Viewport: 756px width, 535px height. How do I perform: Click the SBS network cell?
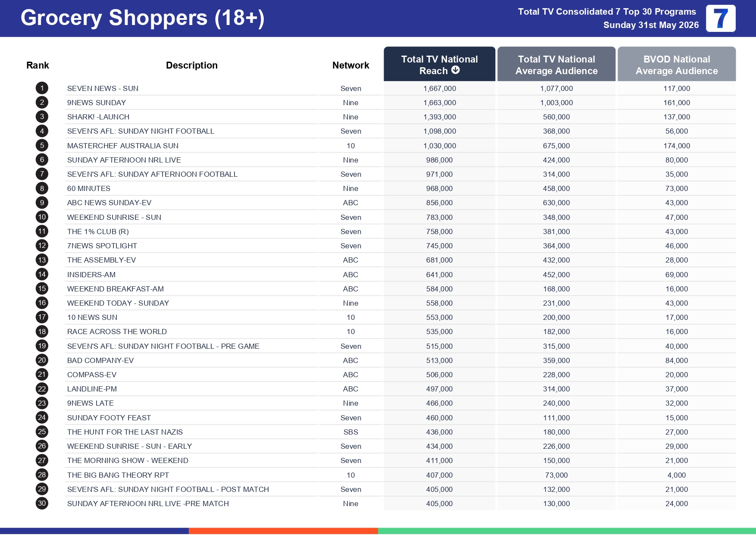[x=351, y=432]
